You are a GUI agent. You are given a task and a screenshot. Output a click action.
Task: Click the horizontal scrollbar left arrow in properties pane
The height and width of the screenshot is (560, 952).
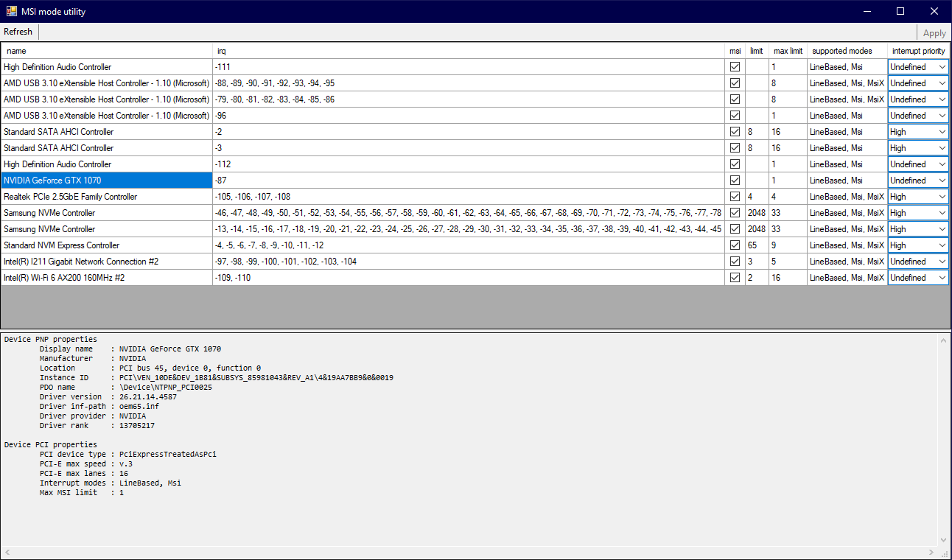pyautogui.click(x=7, y=552)
